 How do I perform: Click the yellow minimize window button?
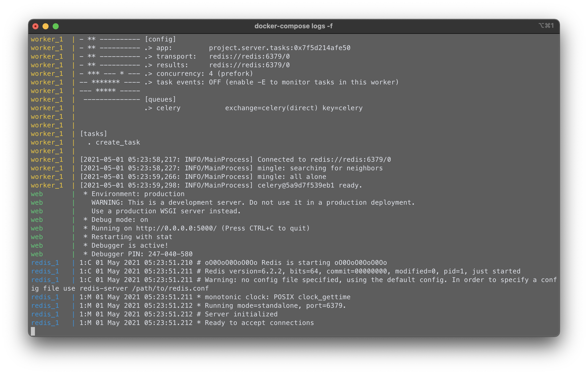(x=46, y=26)
